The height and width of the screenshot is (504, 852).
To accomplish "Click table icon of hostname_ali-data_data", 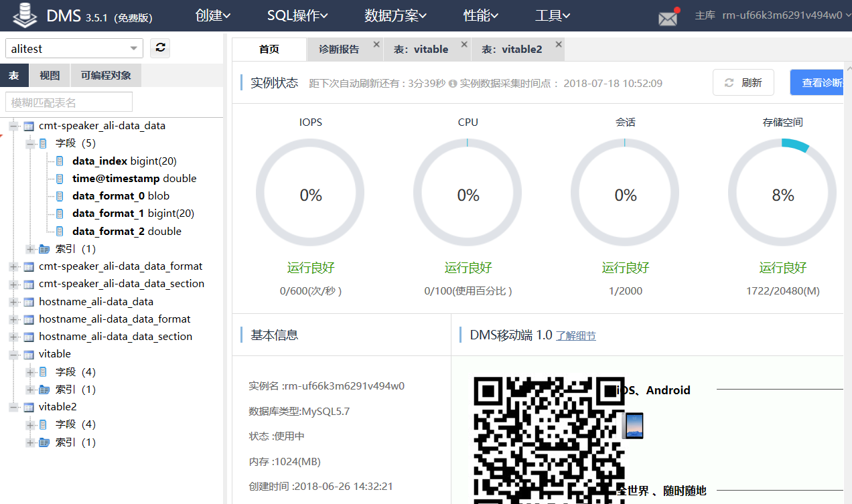I will click(28, 302).
